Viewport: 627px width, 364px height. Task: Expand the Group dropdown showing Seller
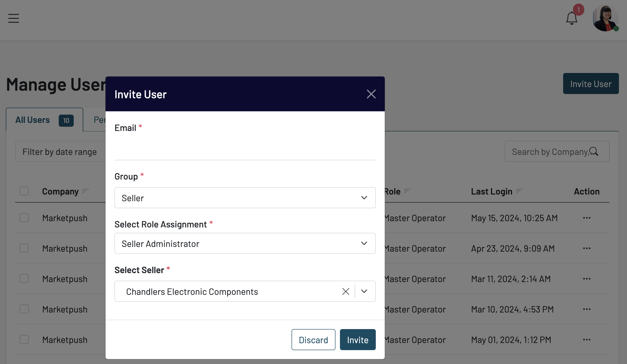coord(245,198)
